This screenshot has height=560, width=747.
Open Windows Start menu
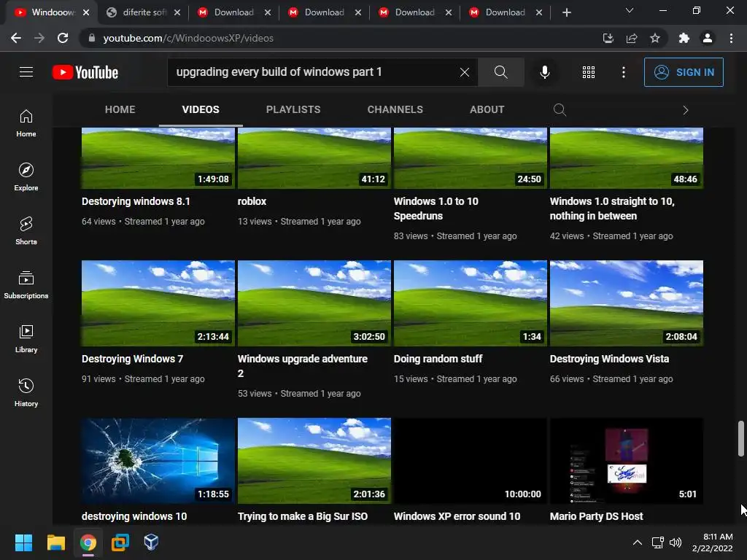click(x=23, y=542)
